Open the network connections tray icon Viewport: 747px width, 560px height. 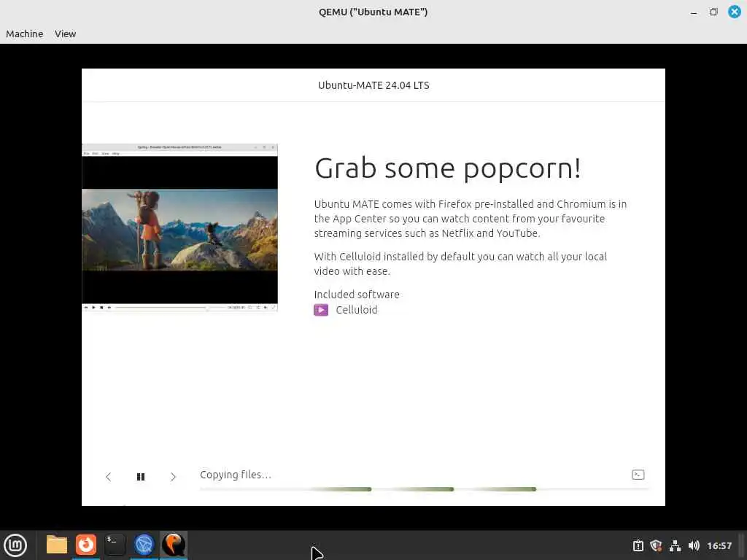pyautogui.click(x=675, y=545)
